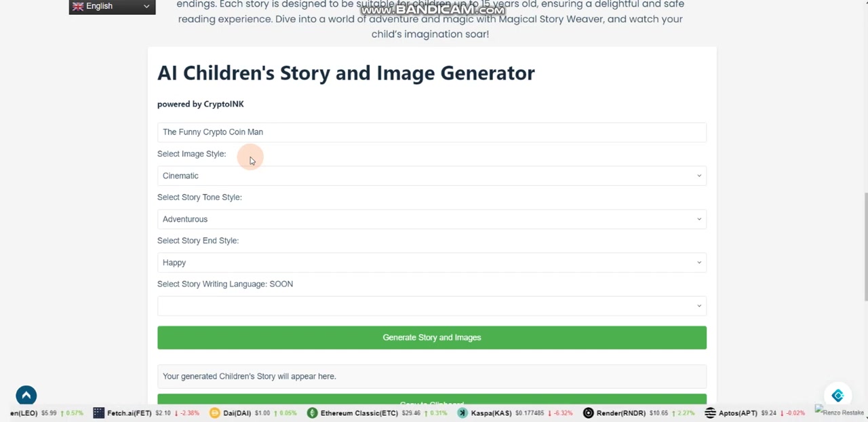Click Generate Story and Images button
This screenshot has width=868, height=422.
(431, 338)
